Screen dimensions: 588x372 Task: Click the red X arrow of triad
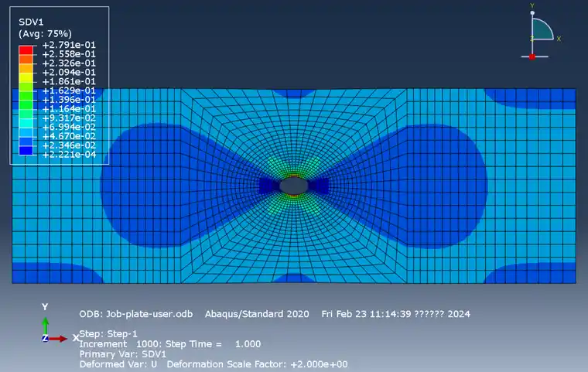pyautogui.click(x=58, y=339)
